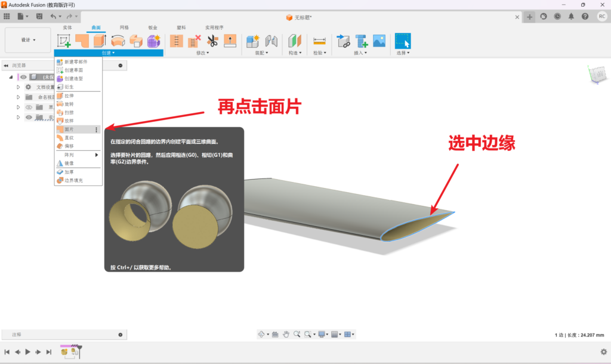Open timeline settings gear at bottom right
Viewport: 611px width, 364px height.
pos(603,351)
